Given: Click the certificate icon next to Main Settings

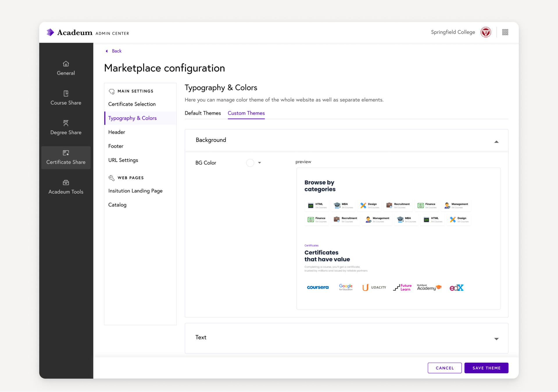Looking at the screenshot, I should pyautogui.click(x=112, y=91).
